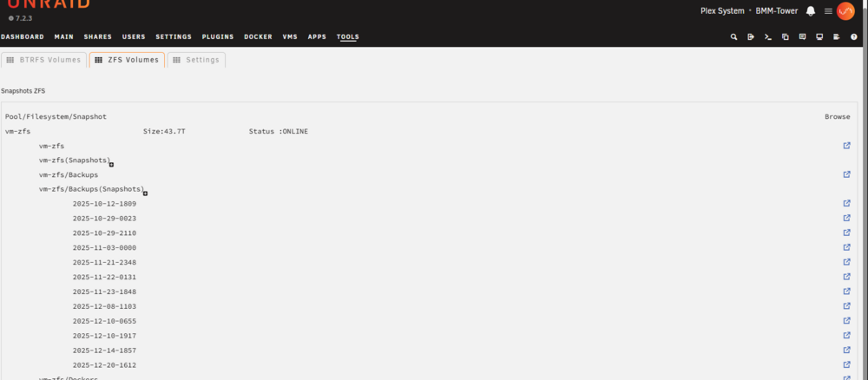The image size is (868, 380).
Task: Open browse icon for snapshot 2025-12-10-1917
Action: point(846,335)
